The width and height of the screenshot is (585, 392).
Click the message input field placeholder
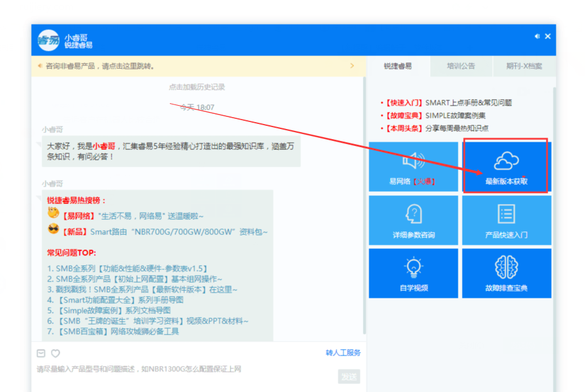139,369
